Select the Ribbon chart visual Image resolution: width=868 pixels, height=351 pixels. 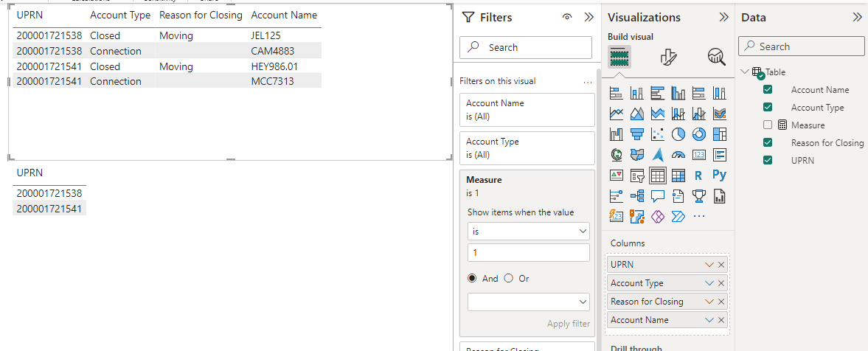(x=720, y=114)
